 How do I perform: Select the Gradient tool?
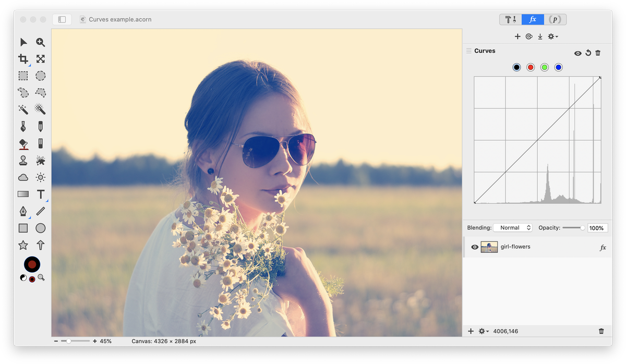(x=23, y=195)
